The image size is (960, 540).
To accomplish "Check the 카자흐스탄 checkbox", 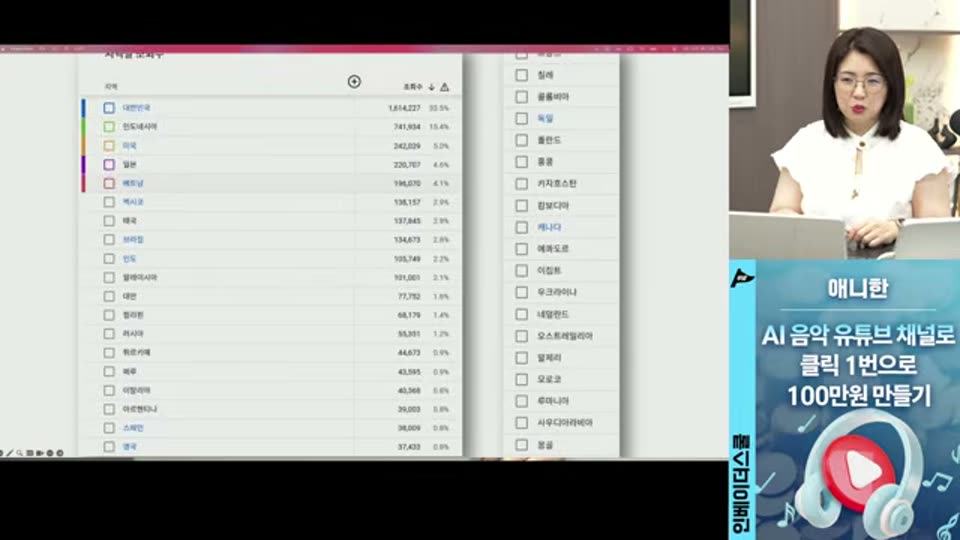I will (x=522, y=184).
